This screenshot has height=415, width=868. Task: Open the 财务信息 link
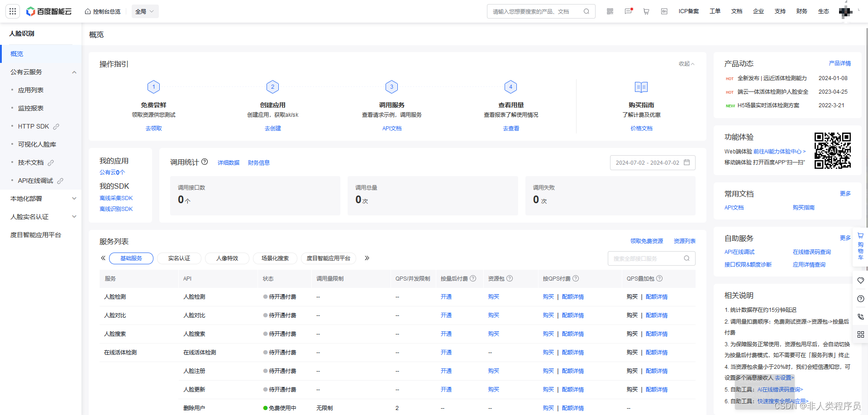(259, 163)
